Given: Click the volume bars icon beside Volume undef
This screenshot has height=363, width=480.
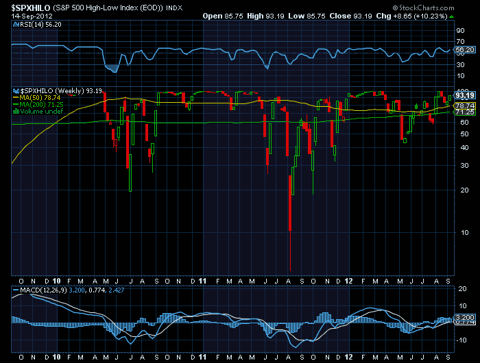Looking at the screenshot, I should pos(16,111).
